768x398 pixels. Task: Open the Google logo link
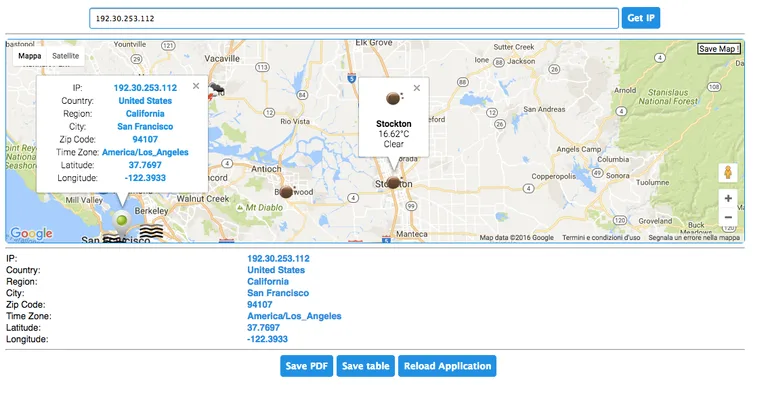[x=31, y=234]
